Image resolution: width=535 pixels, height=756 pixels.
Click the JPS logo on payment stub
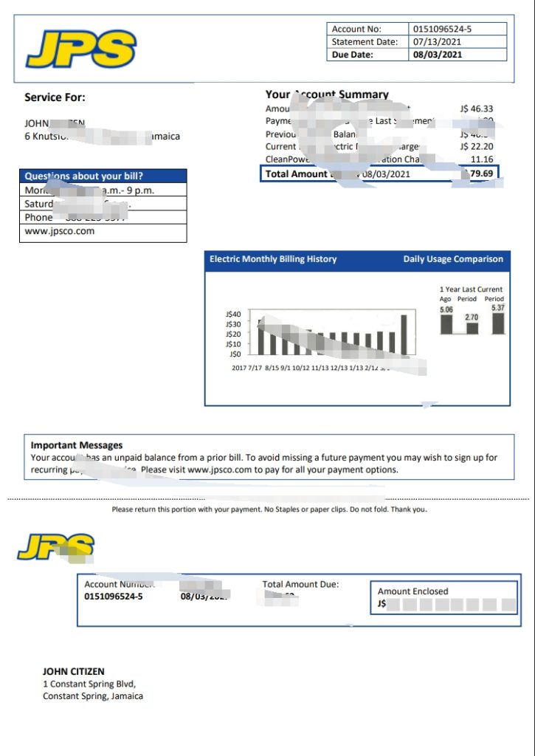pos(56,546)
